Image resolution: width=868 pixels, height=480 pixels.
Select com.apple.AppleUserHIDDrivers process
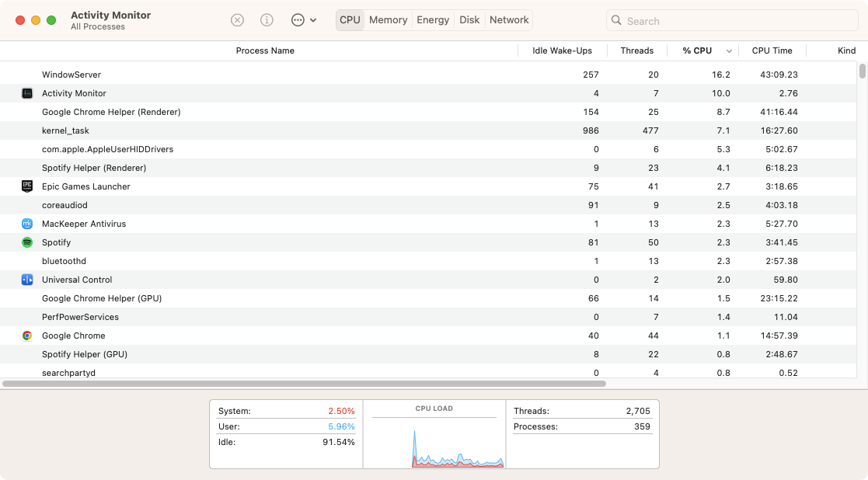point(108,149)
